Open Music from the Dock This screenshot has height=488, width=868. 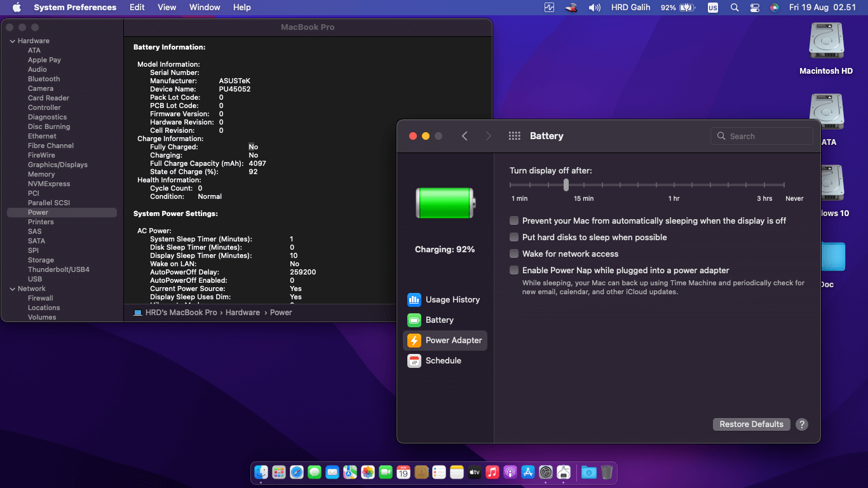(492, 472)
